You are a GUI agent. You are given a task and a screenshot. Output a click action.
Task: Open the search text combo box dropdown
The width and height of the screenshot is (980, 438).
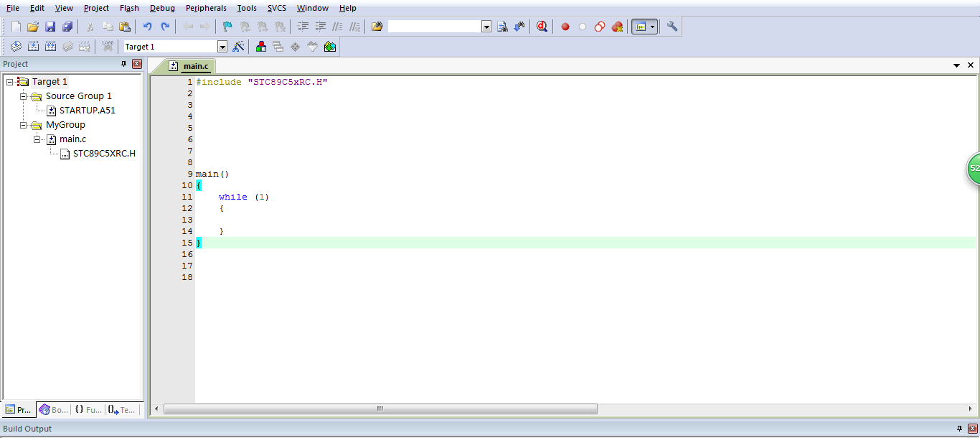coord(486,27)
